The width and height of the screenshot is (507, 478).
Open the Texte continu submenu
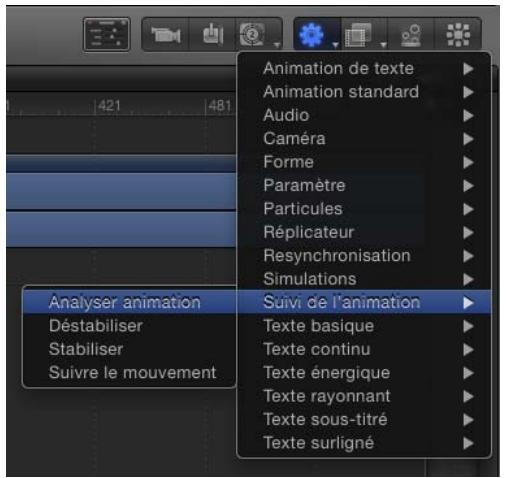coord(364,349)
